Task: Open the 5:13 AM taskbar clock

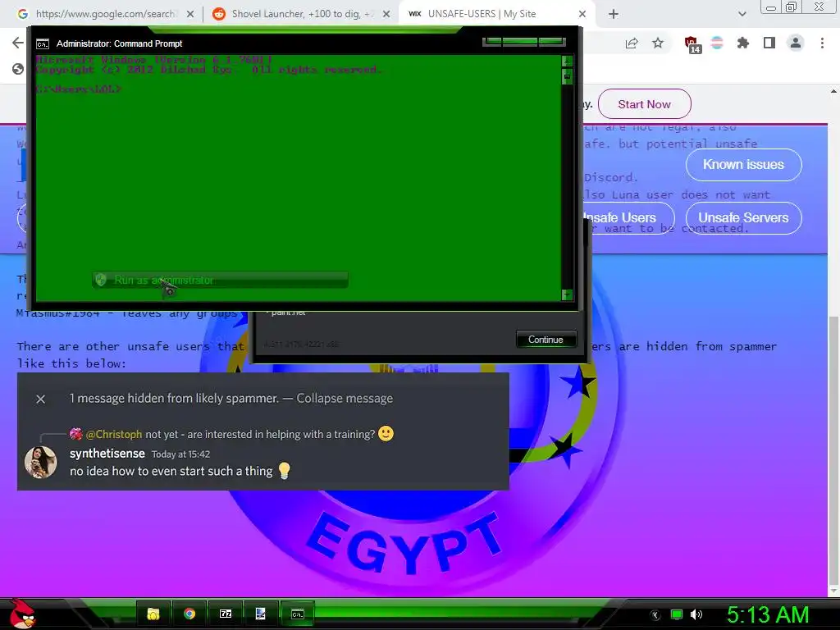Action: [767, 614]
